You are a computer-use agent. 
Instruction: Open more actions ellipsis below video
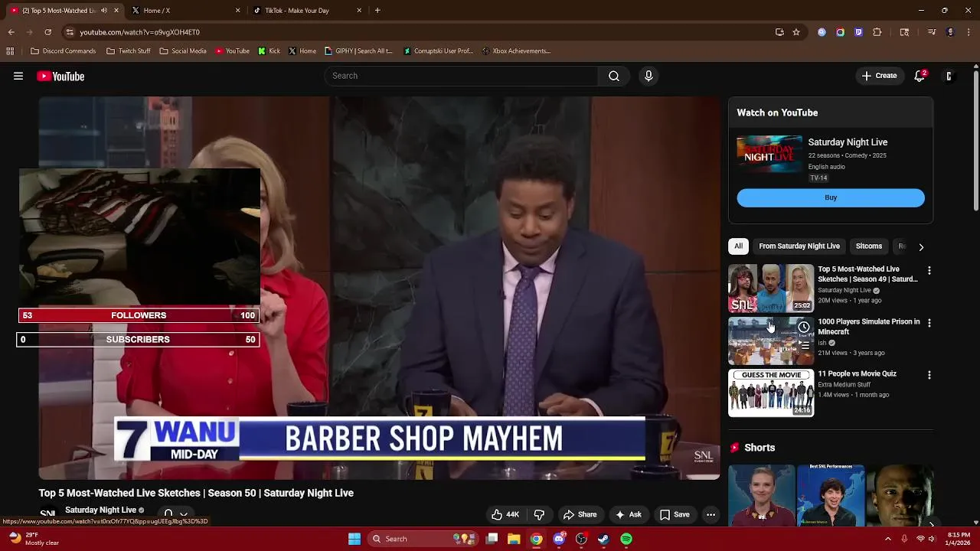point(710,514)
